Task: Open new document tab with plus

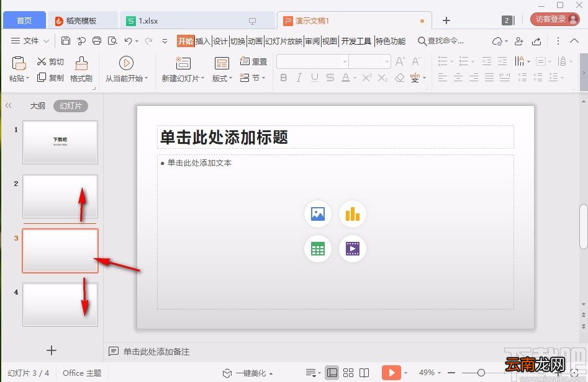Action: pyautogui.click(x=446, y=20)
